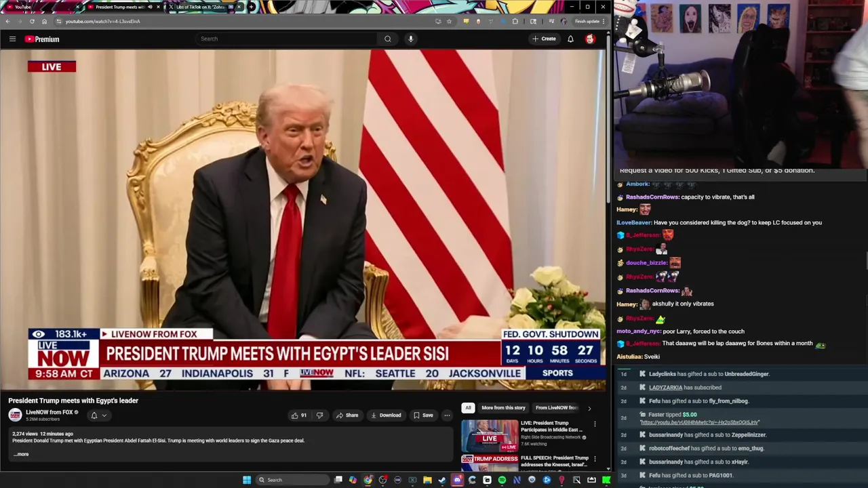Viewport: 868px width, 488px height.
Task: Click the youtube.com address bar
Action: [244, 21]
